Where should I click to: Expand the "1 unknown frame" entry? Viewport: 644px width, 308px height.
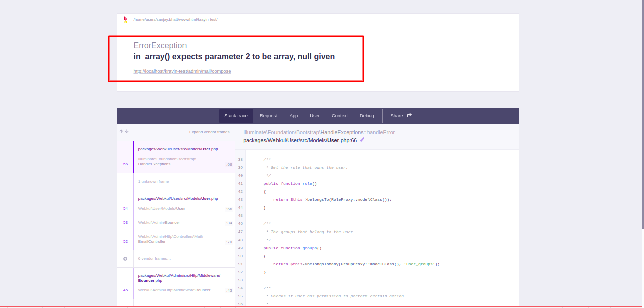154,181
